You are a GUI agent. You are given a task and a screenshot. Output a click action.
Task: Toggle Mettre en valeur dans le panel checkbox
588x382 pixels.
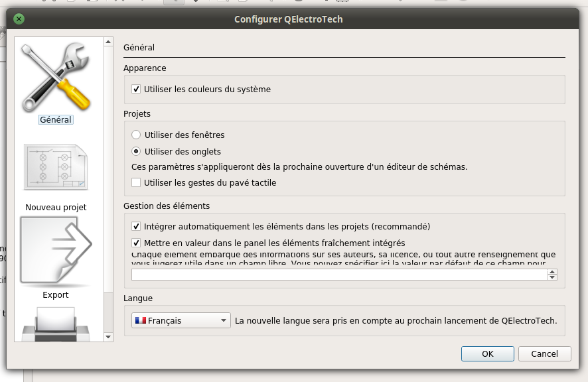tap(136, 243)
